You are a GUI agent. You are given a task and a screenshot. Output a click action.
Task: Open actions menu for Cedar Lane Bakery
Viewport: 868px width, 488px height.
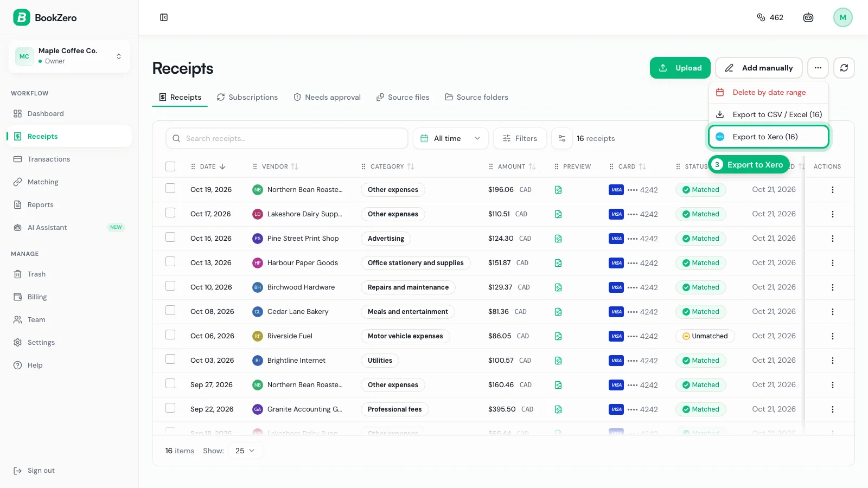pyautogui.click(x=832, y=312)
